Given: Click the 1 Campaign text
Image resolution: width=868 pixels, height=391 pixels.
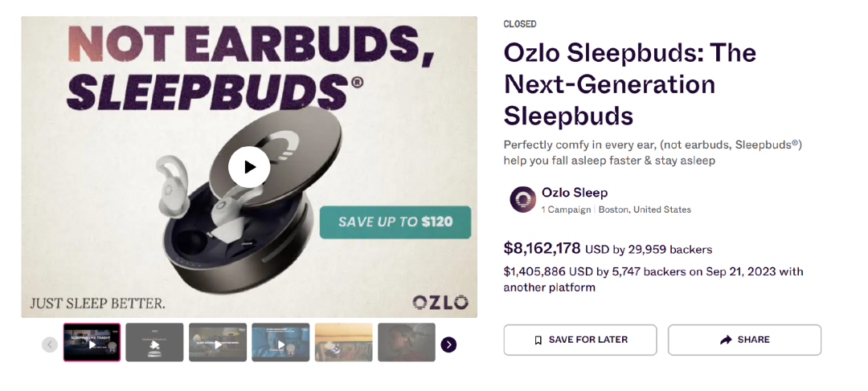Looking at the screenshot, I should coord(566,210).
